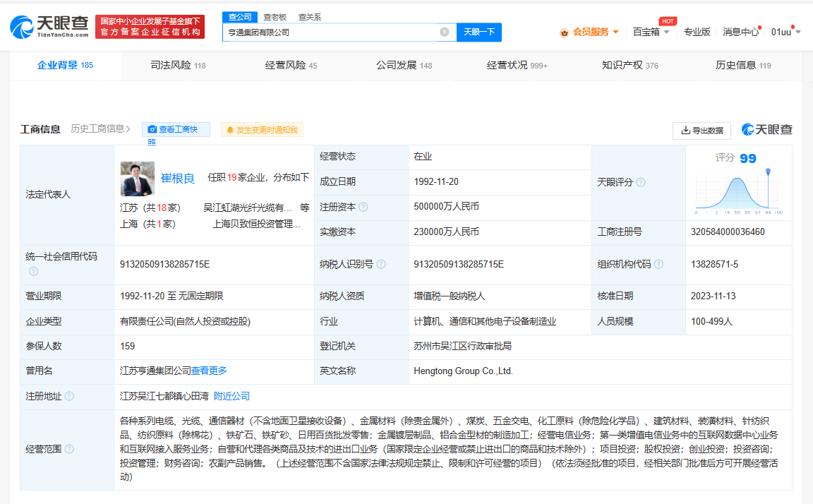Expand 历史工商信息 section

click(x=101, y=128)
